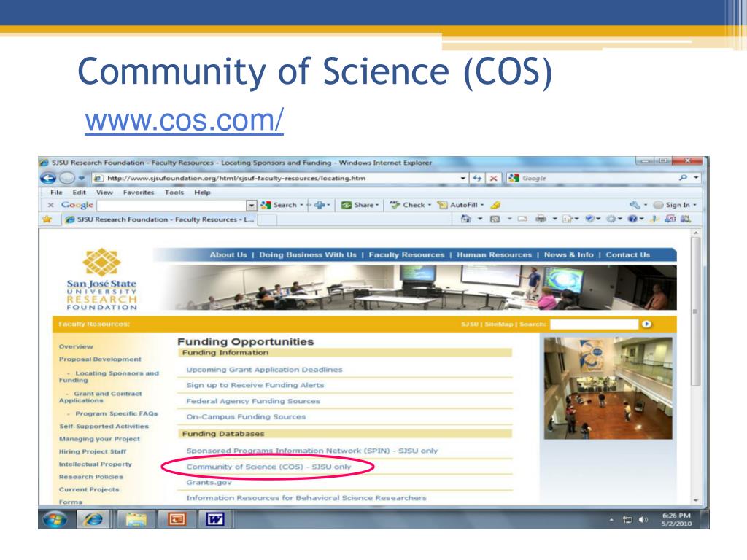The width and height of the screenshot is (747, 560).
Task: Click the www.cos.com/ hyperlink on slide
Action: (184, 120)
